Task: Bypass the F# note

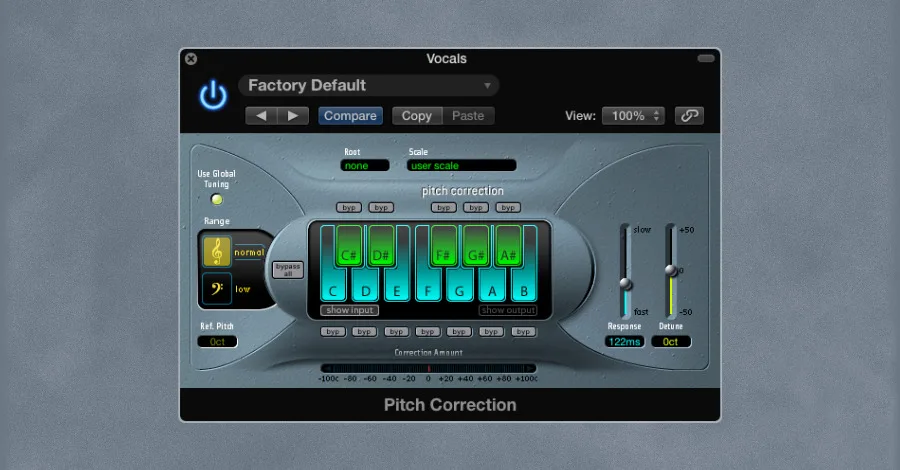Action: pos(444,208)
